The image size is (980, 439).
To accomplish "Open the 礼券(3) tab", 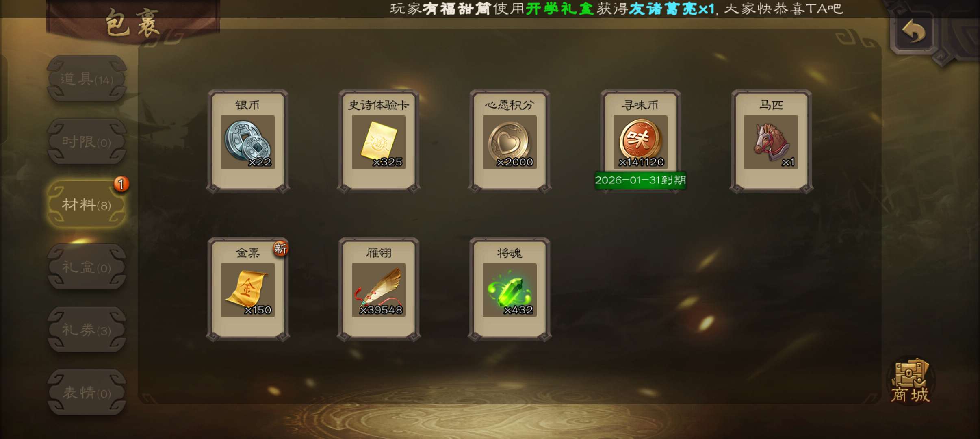I will 86,330.
